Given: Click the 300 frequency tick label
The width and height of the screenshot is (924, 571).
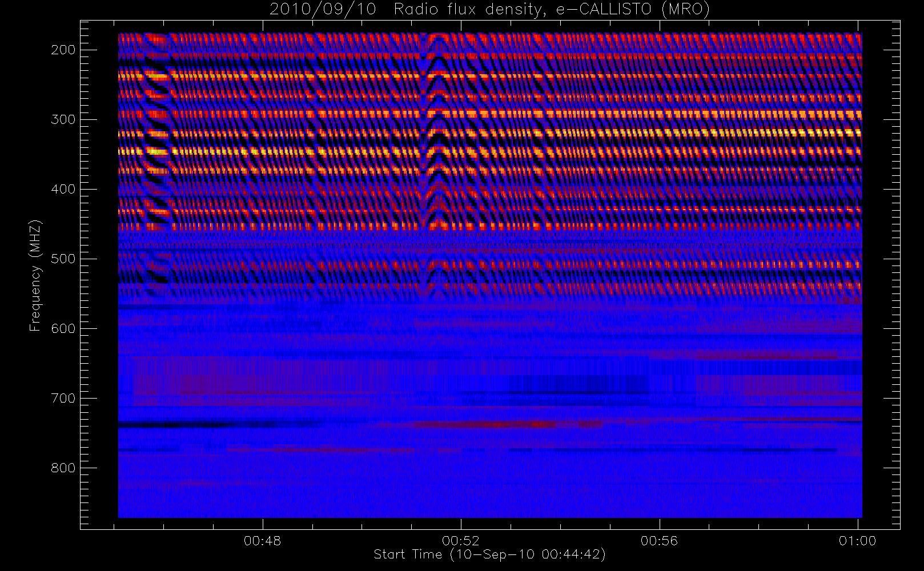Looking at the screenshot, I should point(63,119).
